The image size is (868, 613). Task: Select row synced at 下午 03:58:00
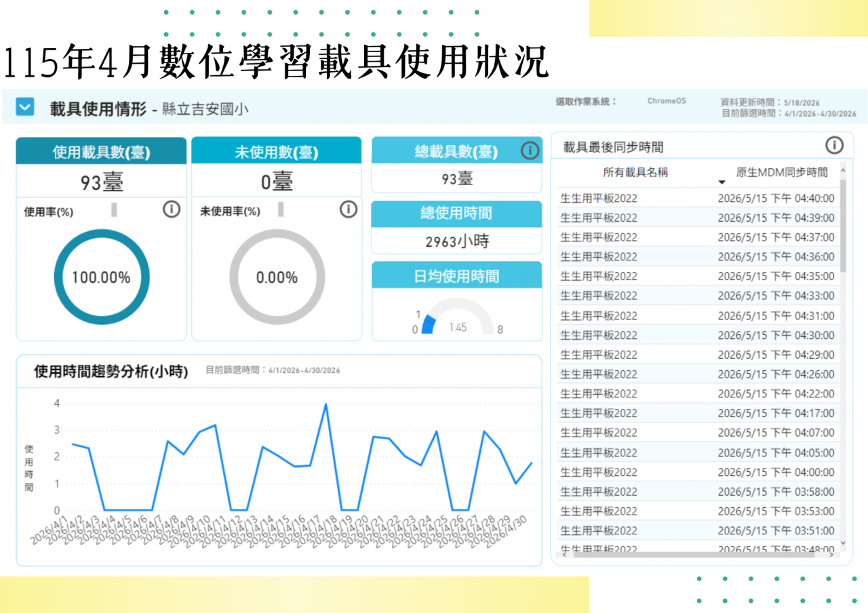pos(698,492)
